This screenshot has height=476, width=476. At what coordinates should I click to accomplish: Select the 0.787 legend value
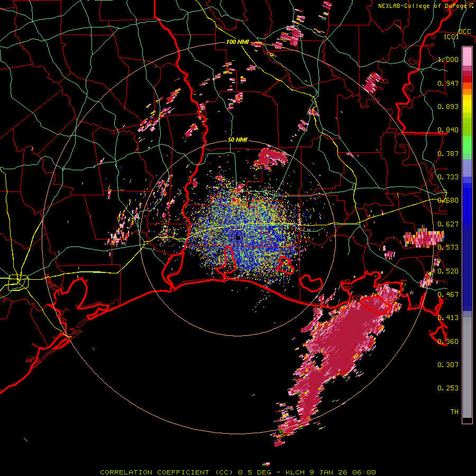point(448,153)
